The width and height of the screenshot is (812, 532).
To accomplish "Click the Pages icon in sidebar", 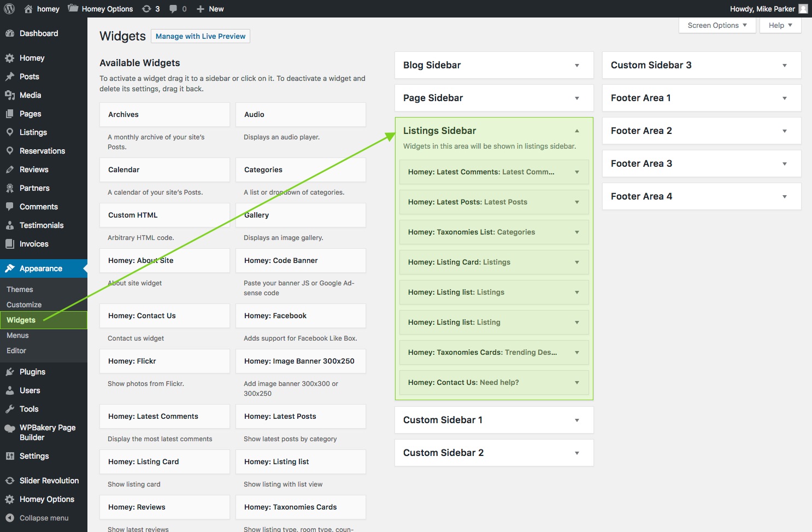I will (10, 114).
